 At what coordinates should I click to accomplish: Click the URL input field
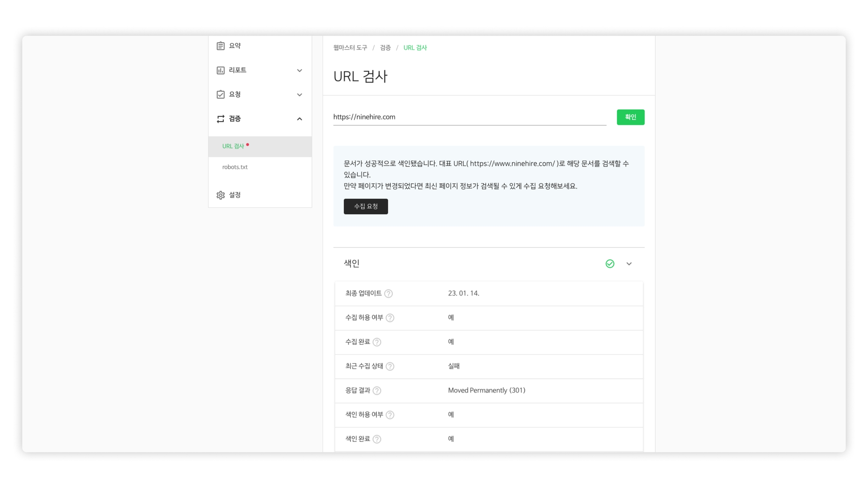coord(469,117)
